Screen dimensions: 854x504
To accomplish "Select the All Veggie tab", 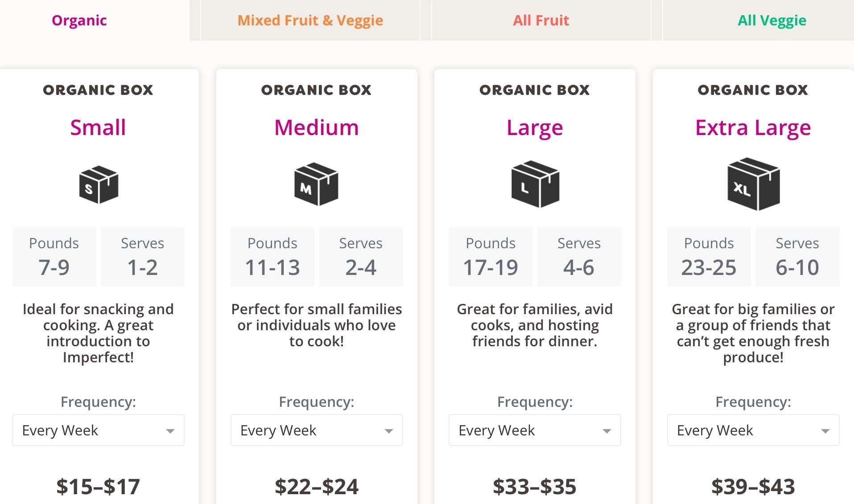I will [771, 20].
